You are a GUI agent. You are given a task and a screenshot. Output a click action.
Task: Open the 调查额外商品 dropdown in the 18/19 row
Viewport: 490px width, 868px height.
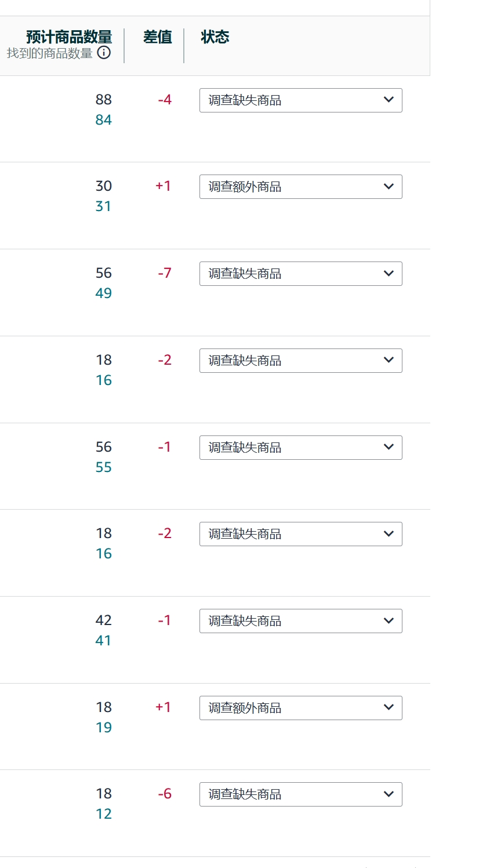(300, 708)
